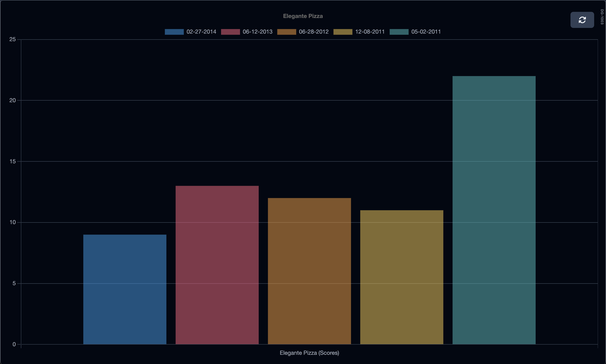Click the teal legend swatch for 05-02-2011
Viewport: 606px width, 364px height.
399,32
